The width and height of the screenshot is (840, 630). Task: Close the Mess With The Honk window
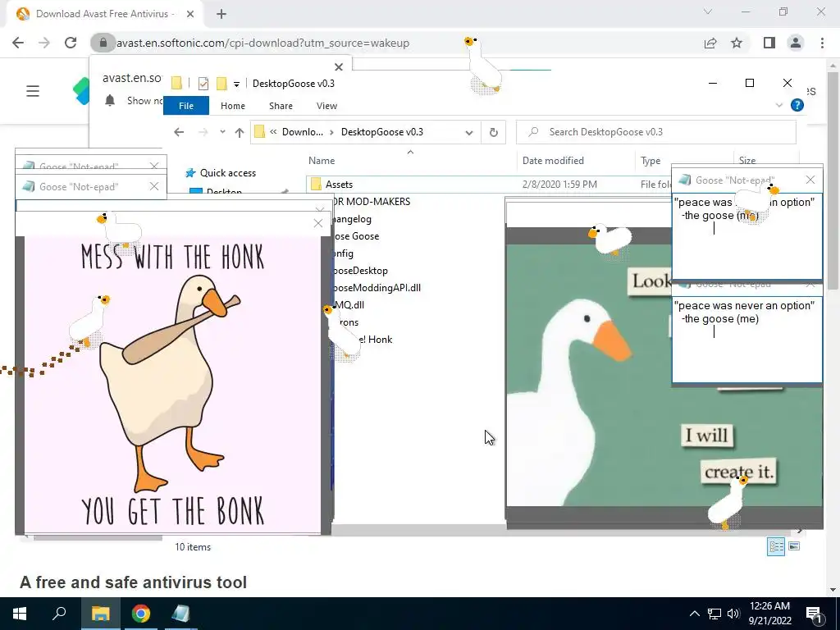317,223
